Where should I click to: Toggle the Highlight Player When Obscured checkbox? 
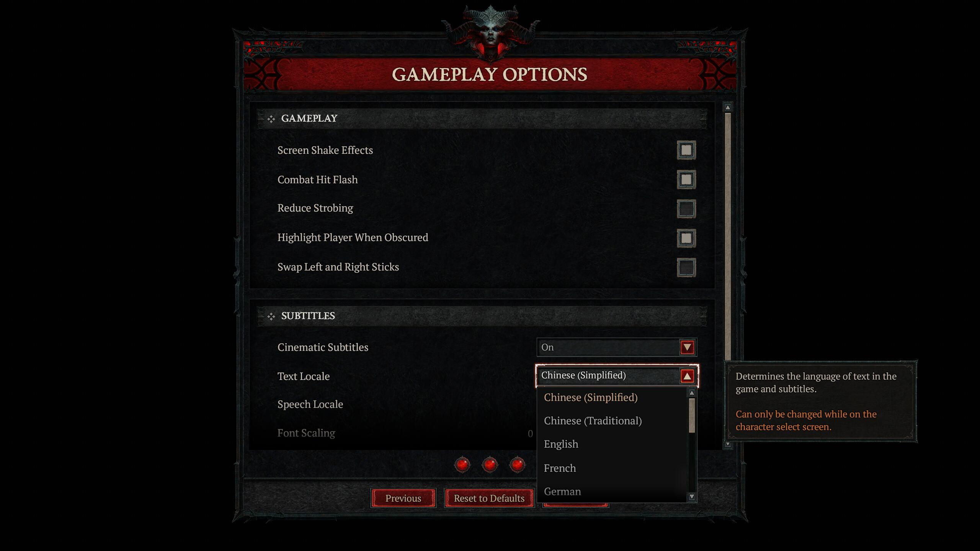(x=686, y=238)
